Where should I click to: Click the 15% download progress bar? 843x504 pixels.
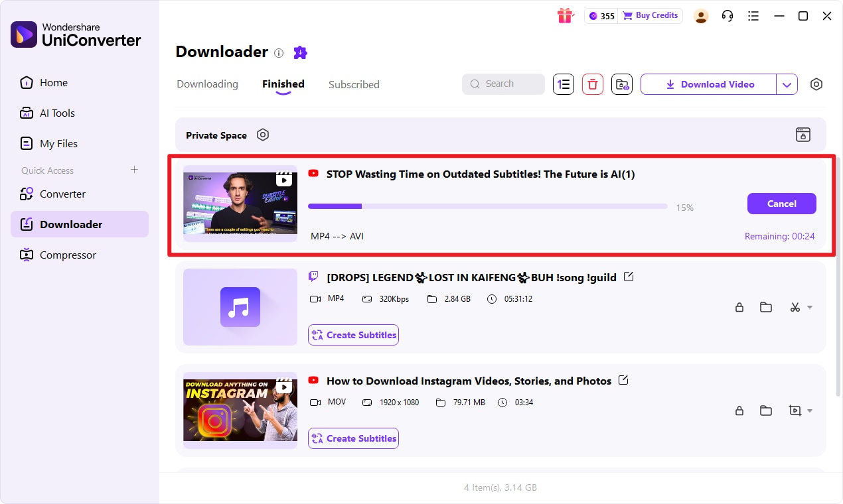[x=488, y=206]
